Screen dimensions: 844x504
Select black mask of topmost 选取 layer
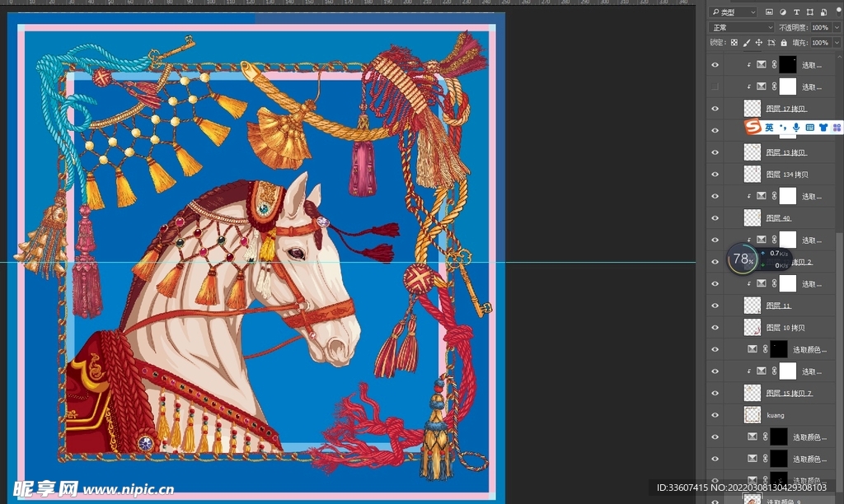pyautogui.click(x=787, y=64)
